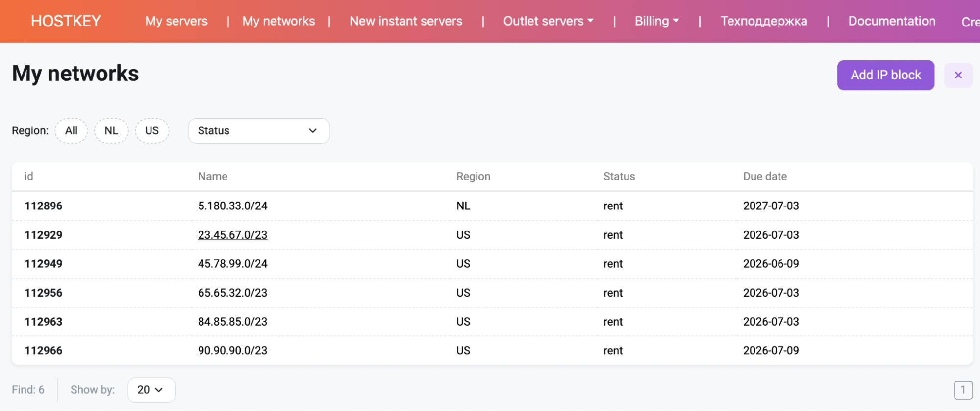Click the Add IP block button
Viewport: 980px width, 411px height.
pyautogui.click(x=885, y=75)
